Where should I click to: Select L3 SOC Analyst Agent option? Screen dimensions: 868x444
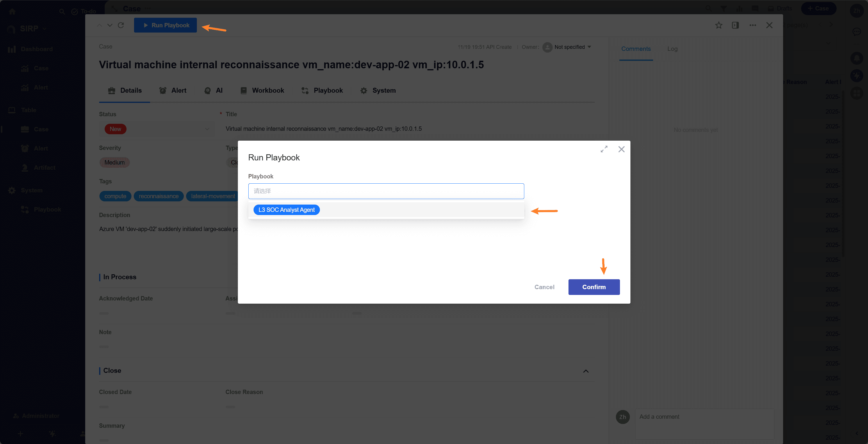click(286, 210)
